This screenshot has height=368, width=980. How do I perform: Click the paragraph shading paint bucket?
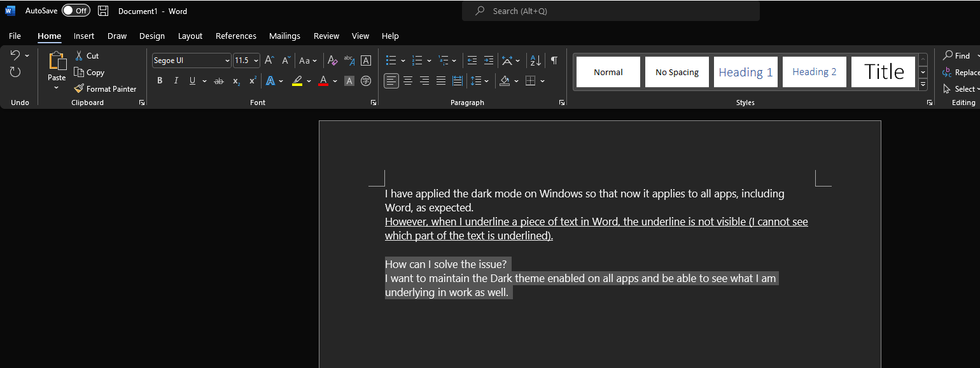coord(505,81)
